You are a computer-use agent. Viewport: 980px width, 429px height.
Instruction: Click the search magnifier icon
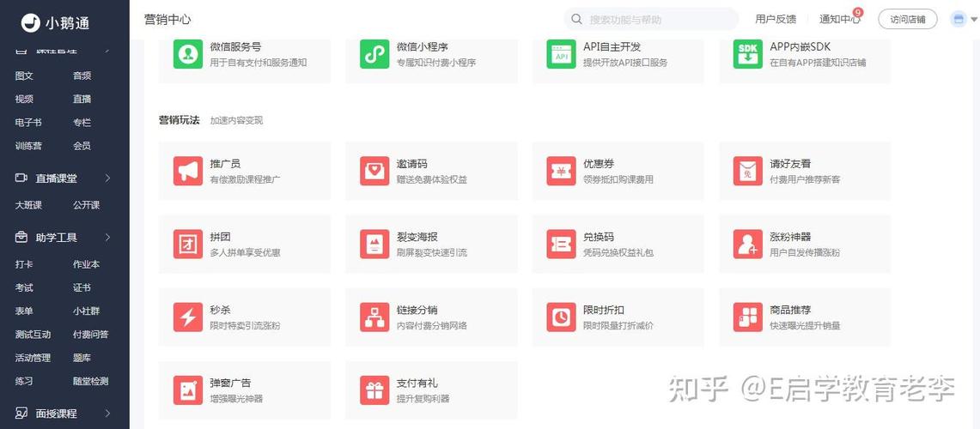point(577,20)
